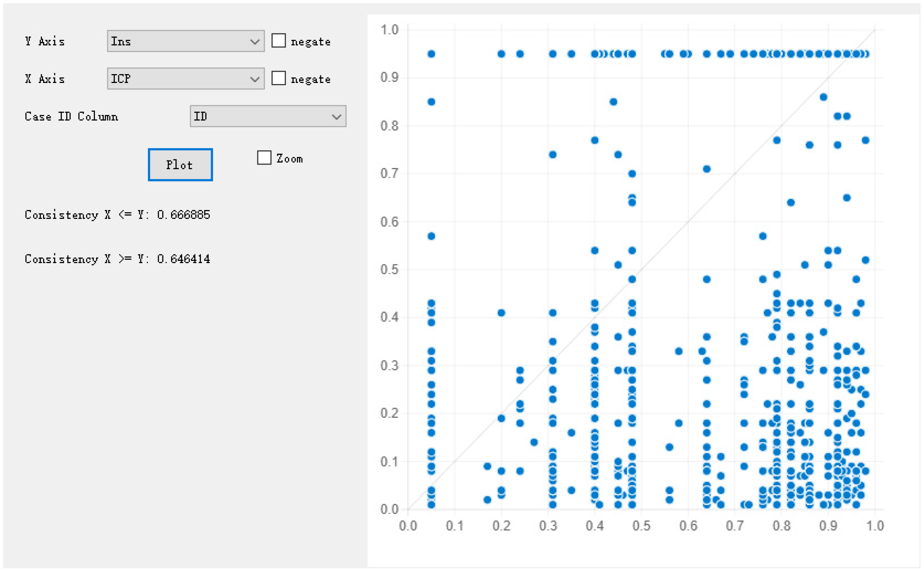Click the Consistency X >= Y value text

183,259
